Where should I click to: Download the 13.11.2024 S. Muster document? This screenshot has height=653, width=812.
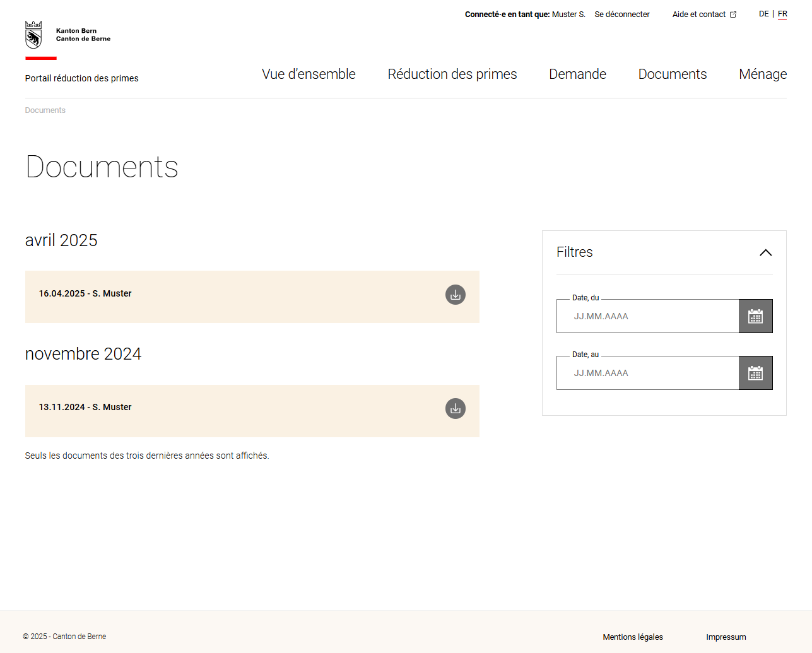(455, 409)
